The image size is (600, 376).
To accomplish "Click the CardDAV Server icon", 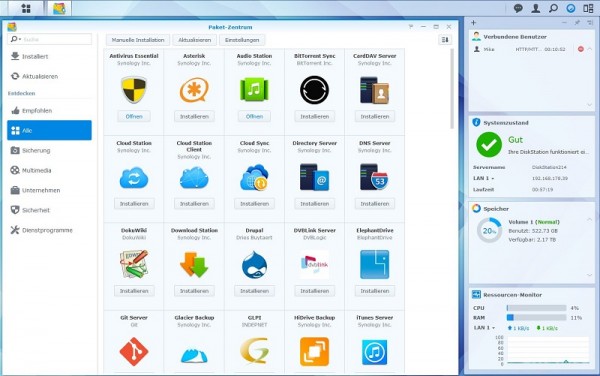I will [375, 90].
